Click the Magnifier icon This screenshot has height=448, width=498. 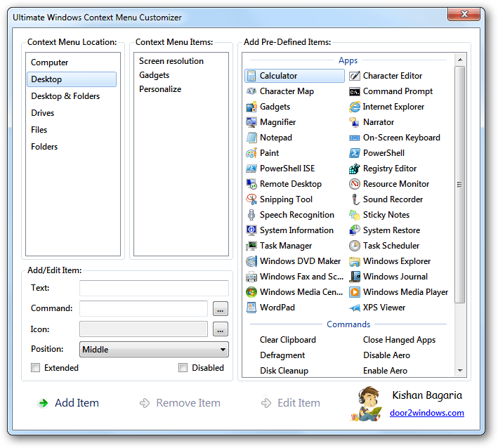[251, 122]
